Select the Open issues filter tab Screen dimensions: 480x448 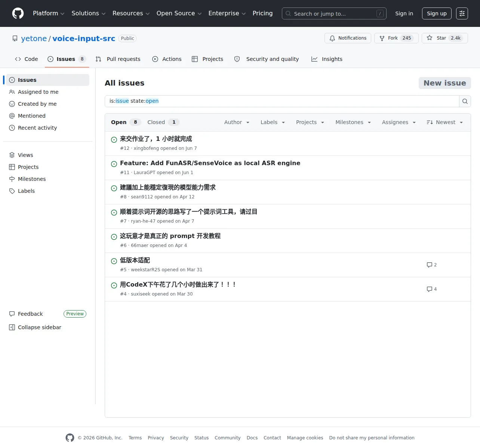pos(126,122)
